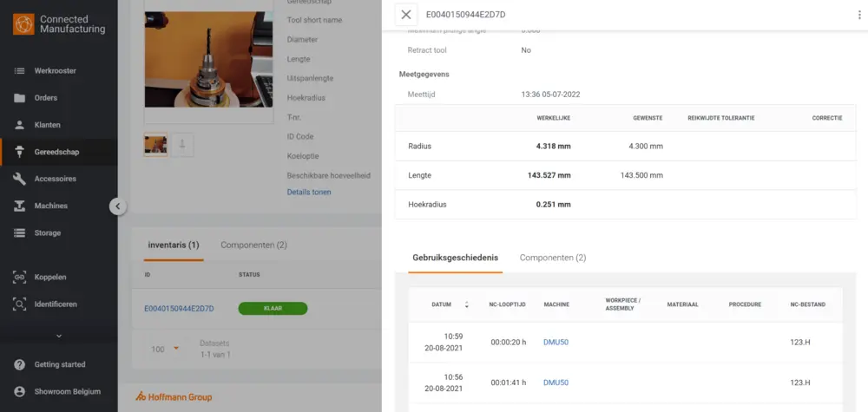Click the STATUS column header
This screenshot has width=868, height=412.
249,275
